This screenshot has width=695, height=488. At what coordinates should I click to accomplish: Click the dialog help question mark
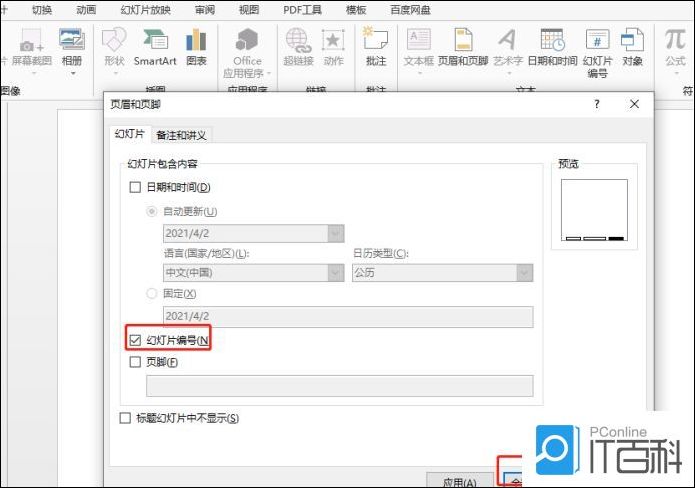click(597, 104)
